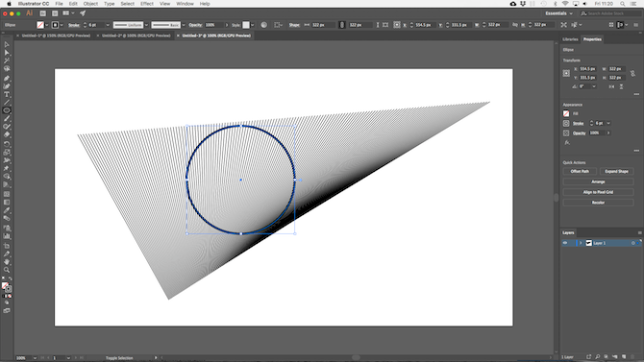Viewport: 644px width, 362px height.
Task: Select the Selection arrow tool
Action: pyautogui.click(x=7, y=45)
